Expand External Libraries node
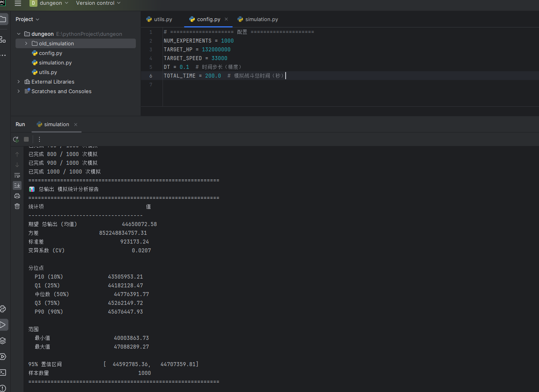Image resolution: width=539 pixels, height=392 pixels. coord(19,82)
